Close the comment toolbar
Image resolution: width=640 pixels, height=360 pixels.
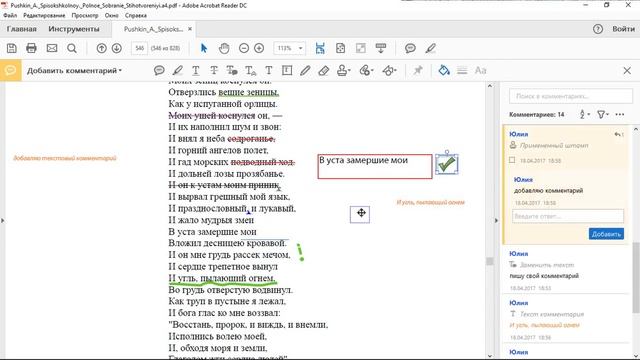click(x=627, y=71)
